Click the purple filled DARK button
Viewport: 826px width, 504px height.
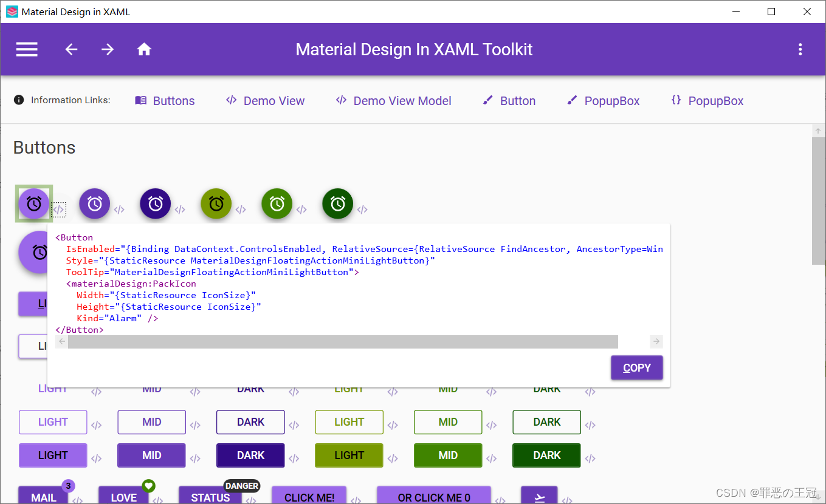[250, 455]
